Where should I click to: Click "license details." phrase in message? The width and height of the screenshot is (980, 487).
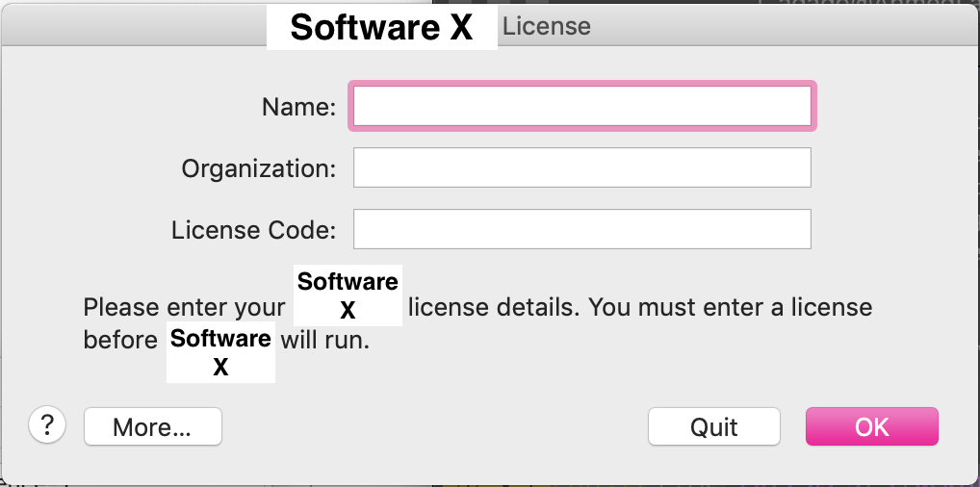(x=495, y=308)
